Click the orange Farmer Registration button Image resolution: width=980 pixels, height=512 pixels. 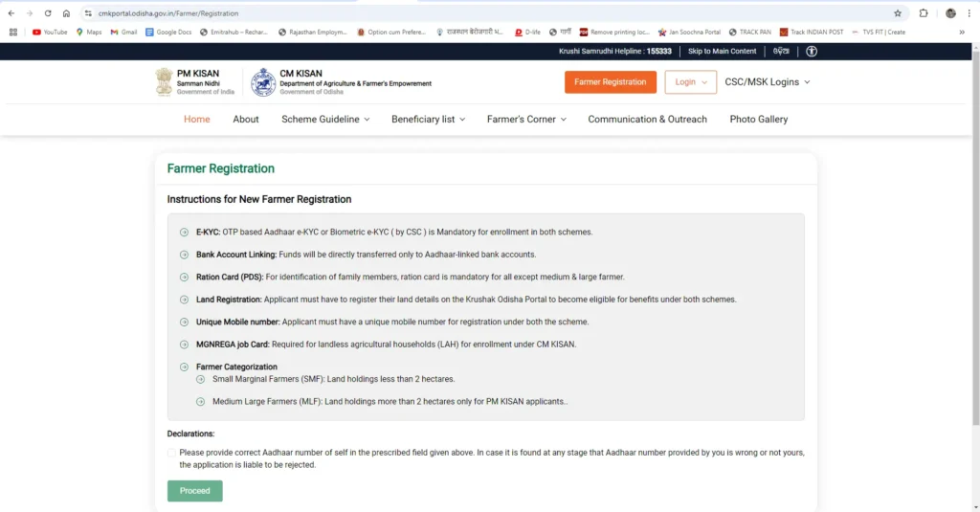click(x=610, y=82)
